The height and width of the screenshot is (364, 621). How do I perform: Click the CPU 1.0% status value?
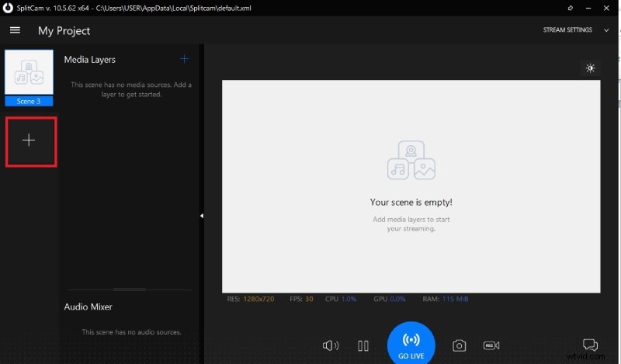(x=349, y=299)
